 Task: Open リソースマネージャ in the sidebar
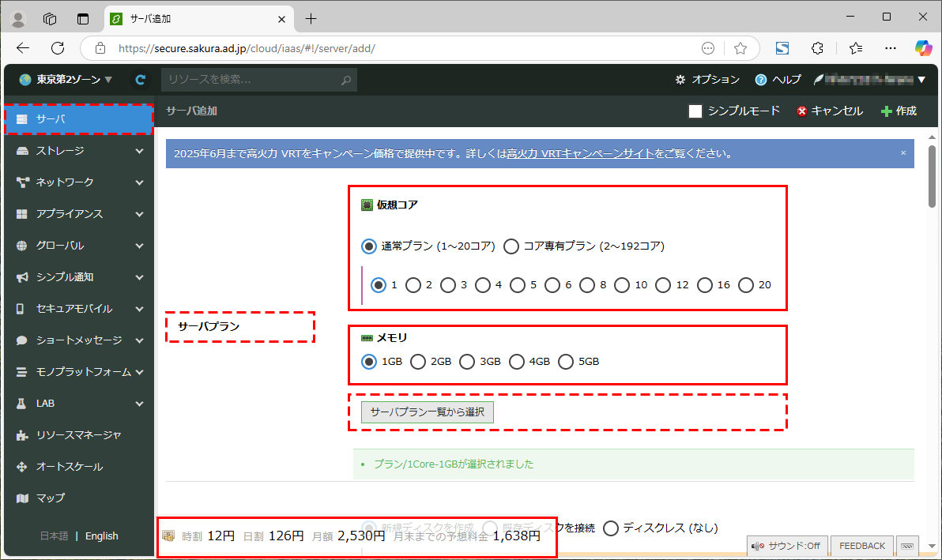coord(79,435)
